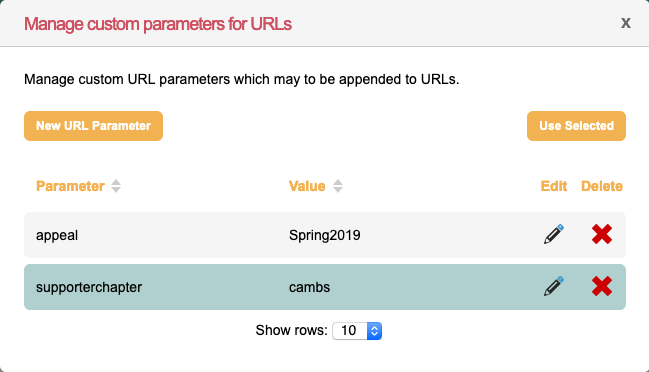Click the rows count value 10
The width and height of the screenshot is (649, 372).
click(x=349, y=331)
